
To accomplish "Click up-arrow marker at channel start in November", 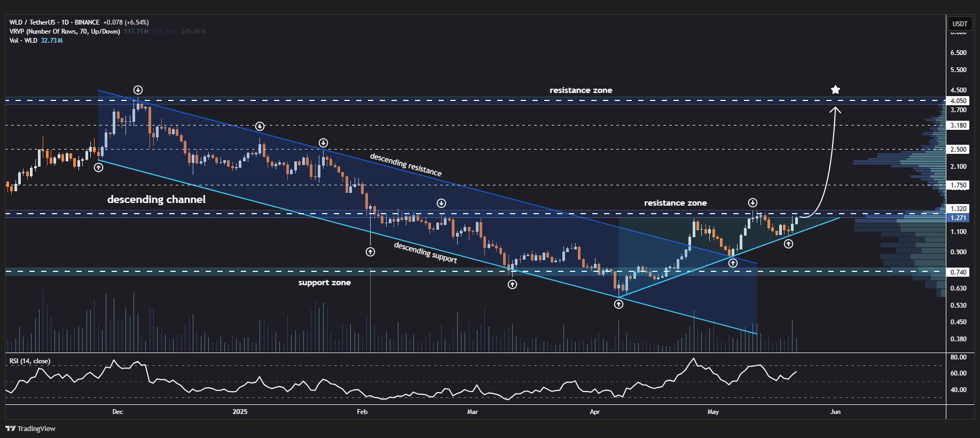I will [x=99, y=167].
